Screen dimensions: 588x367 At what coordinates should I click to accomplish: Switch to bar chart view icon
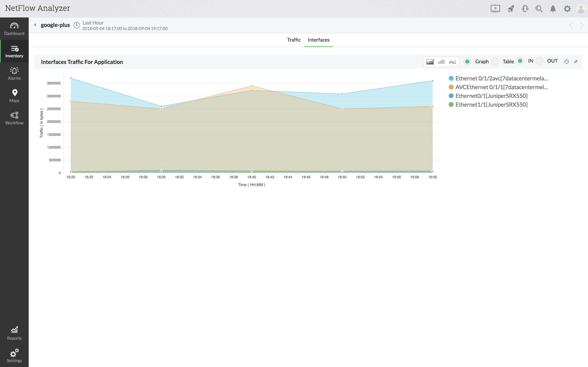(441, 62)
